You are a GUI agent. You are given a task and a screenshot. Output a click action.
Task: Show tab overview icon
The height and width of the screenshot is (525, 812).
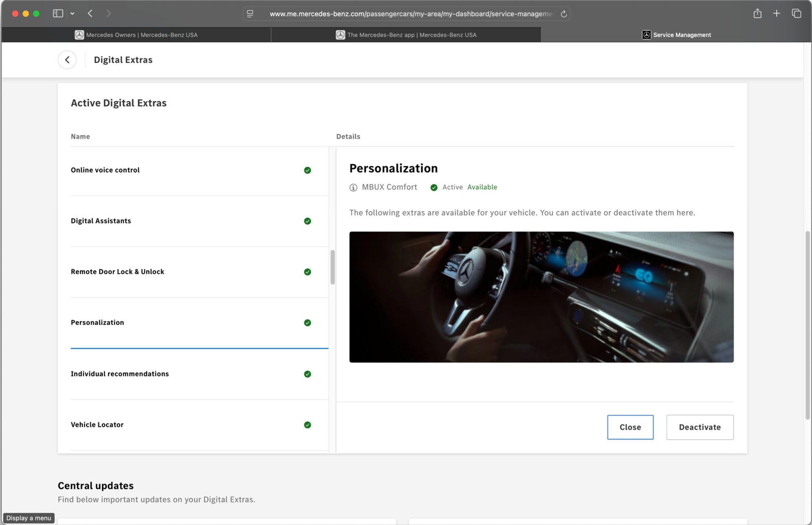coord(796,13)
